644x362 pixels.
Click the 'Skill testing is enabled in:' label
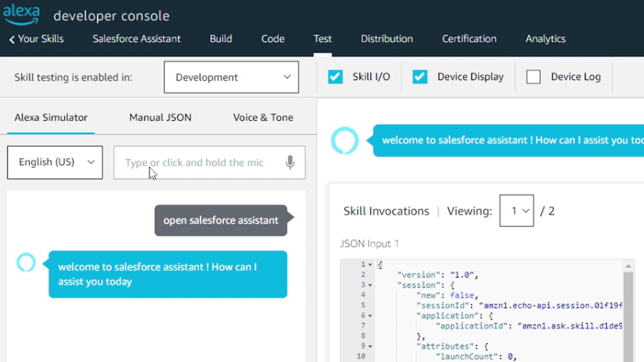73,77
